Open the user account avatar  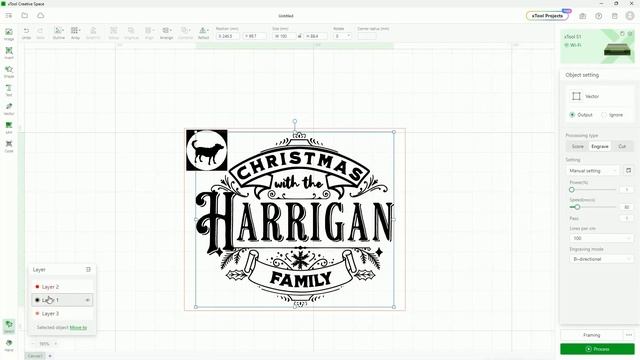coord(630,16)
